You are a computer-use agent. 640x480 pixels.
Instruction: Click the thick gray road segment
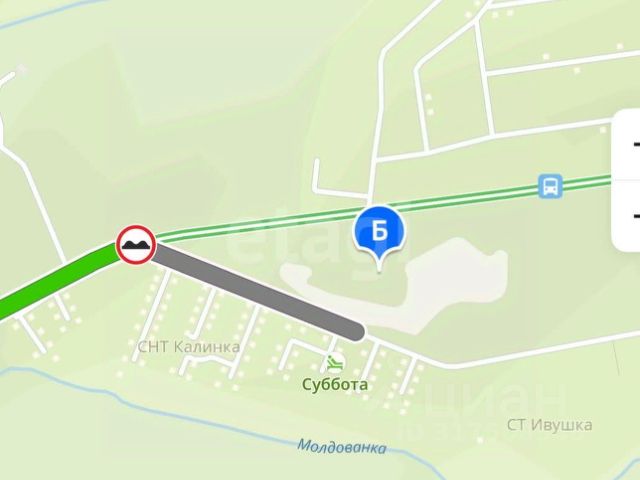point(258,290)
